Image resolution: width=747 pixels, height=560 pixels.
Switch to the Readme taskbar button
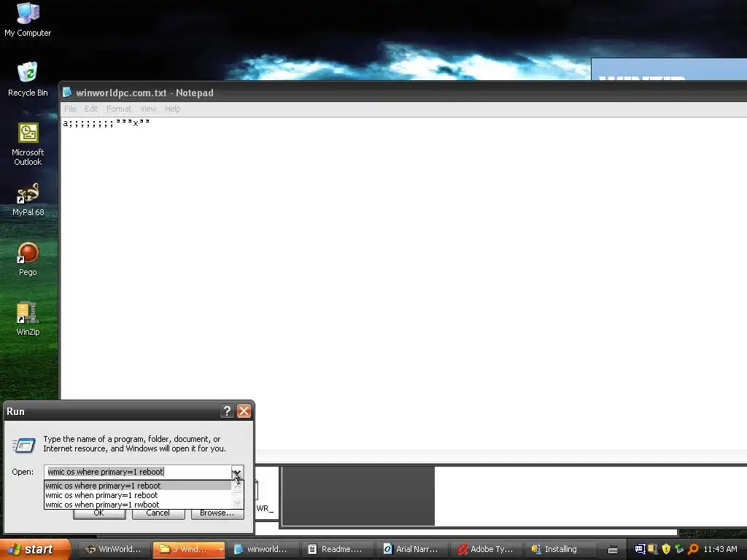(338, 549)
